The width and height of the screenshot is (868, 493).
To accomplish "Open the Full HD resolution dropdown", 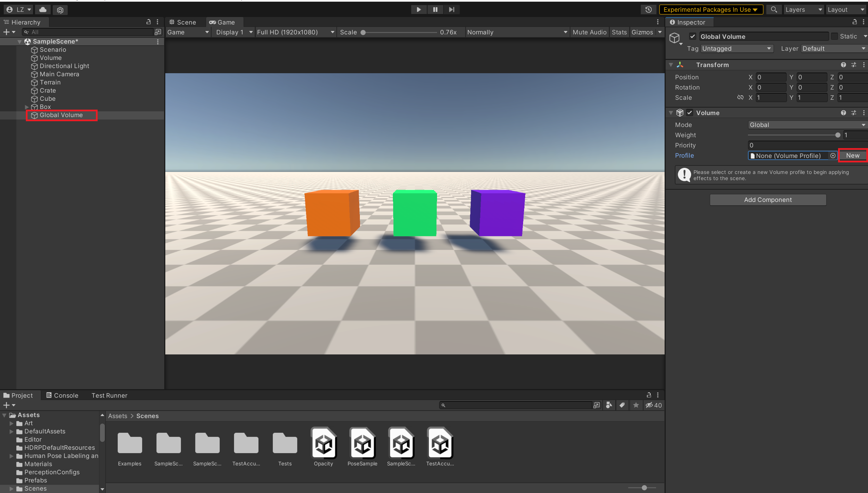I will coord(295,32).
